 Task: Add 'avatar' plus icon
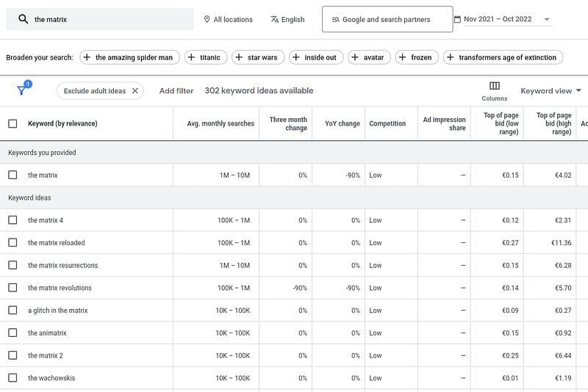coord(355,57)
